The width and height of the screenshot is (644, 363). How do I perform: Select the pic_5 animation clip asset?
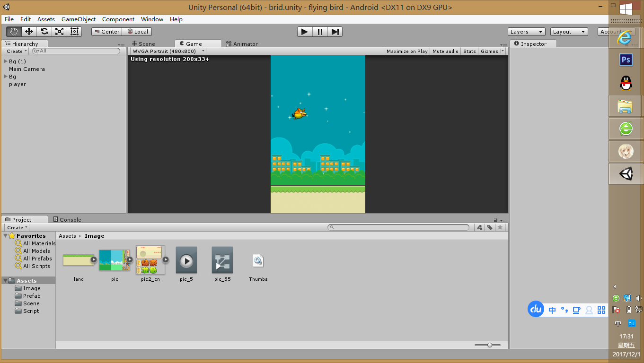click(x=186, y=260)
